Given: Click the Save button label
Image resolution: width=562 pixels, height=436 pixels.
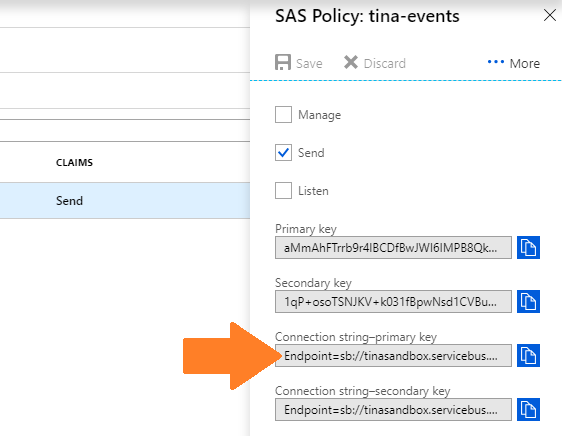Looking at the screenshot, I should (x=309, y=63).
